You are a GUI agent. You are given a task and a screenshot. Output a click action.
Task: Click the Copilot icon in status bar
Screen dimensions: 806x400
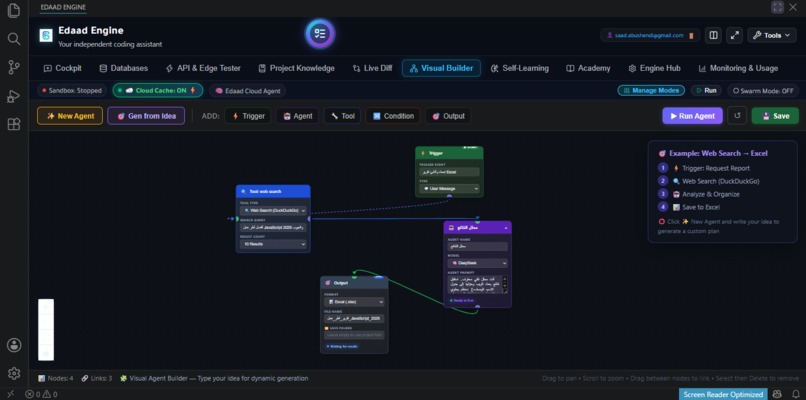click(779, 394)
